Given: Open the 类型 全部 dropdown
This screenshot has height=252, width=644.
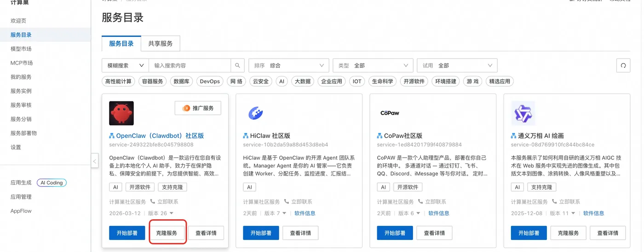Looking at the screenshot, I should click(373, 65).
